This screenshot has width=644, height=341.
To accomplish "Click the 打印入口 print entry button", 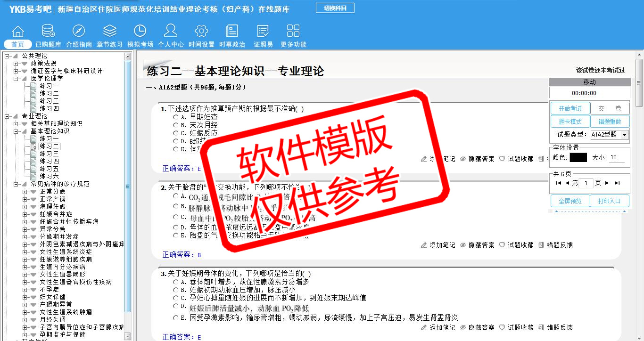I will tap(610, 201).
